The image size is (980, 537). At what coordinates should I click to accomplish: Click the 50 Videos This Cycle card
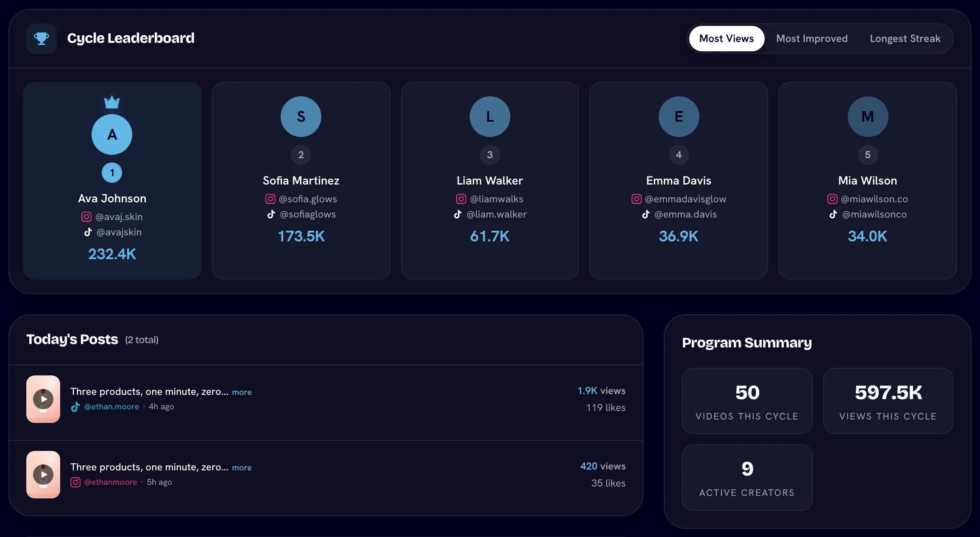point(747,401)
